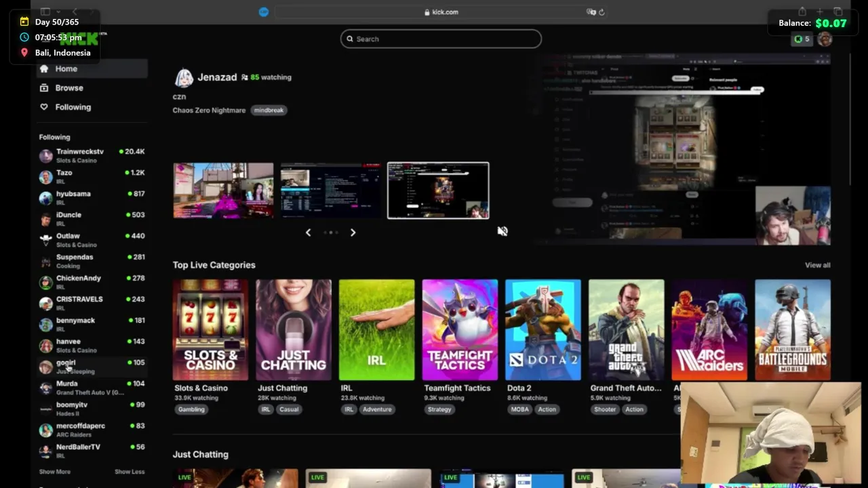Open Teamfight Tactics category card
868x488 pixels.
point(460,329)
